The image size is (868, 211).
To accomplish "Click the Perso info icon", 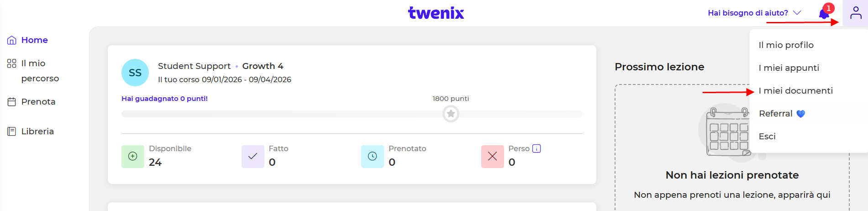I will (x=537, y=148).
